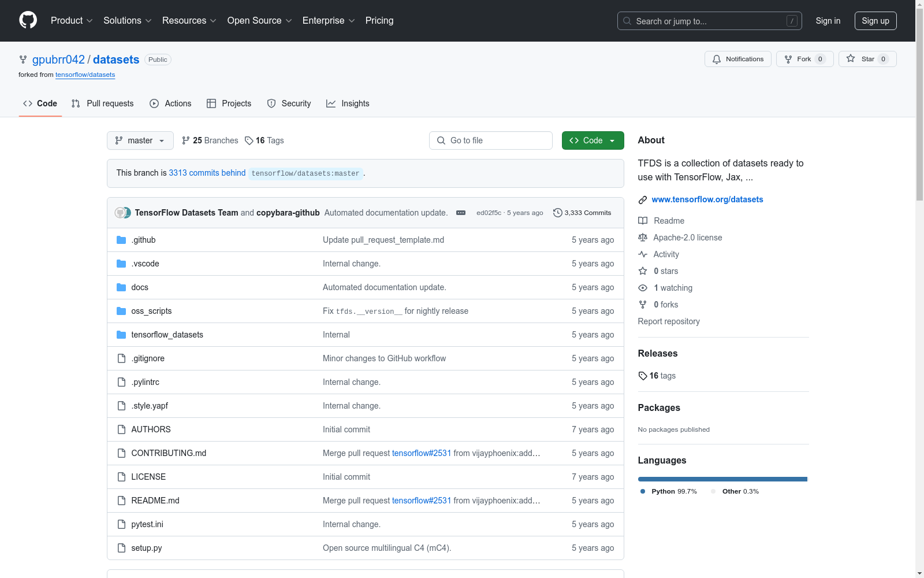Viewport: 924px width, 578px height.
Task: Click the .github folder icon
Action: tap(121, 240)
